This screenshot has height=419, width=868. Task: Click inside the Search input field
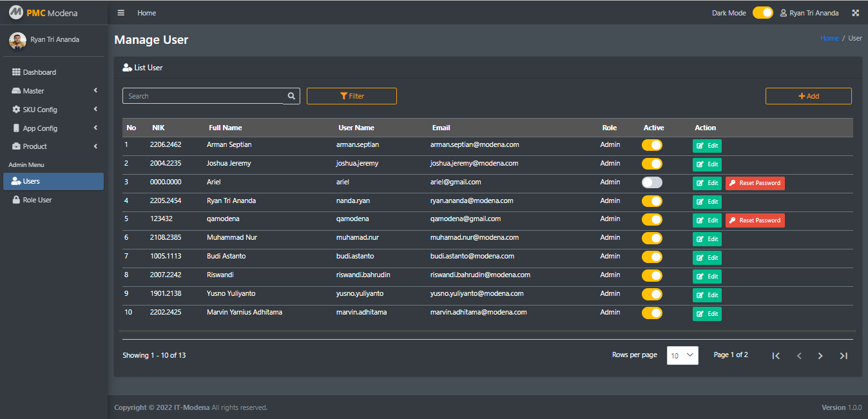click(x=202, y=96)
